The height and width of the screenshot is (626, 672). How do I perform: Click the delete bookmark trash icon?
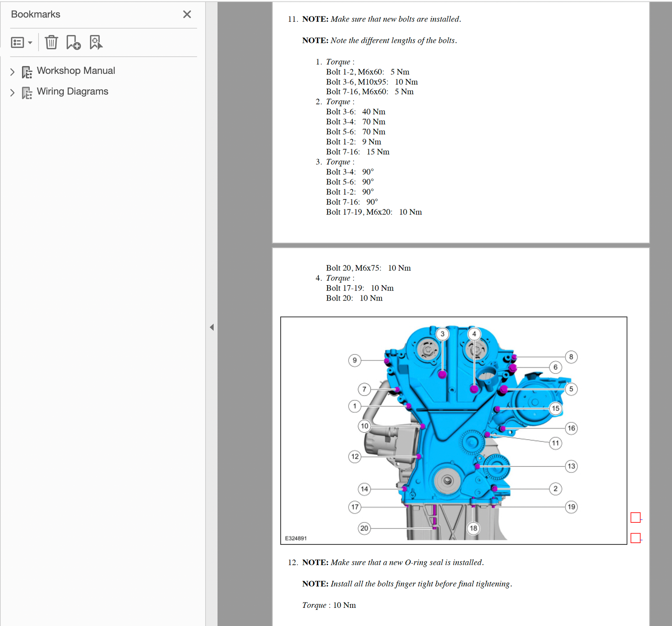coord(51,42)
